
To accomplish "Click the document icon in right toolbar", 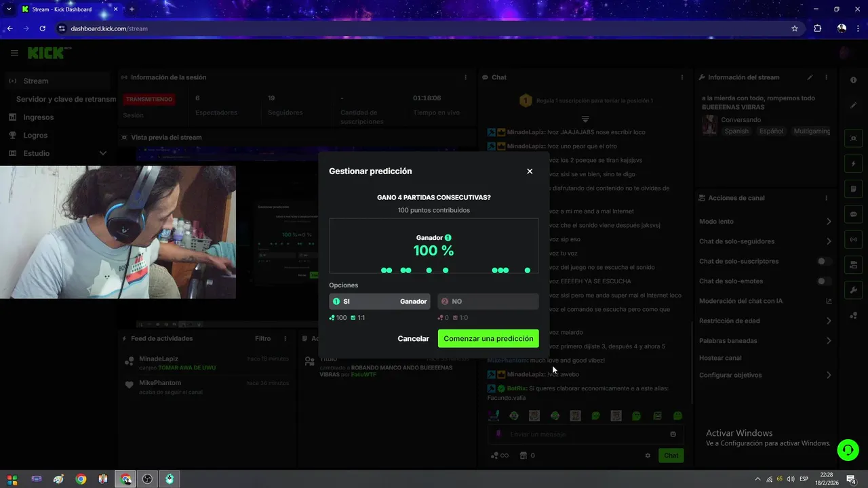I will coord(853,188).
